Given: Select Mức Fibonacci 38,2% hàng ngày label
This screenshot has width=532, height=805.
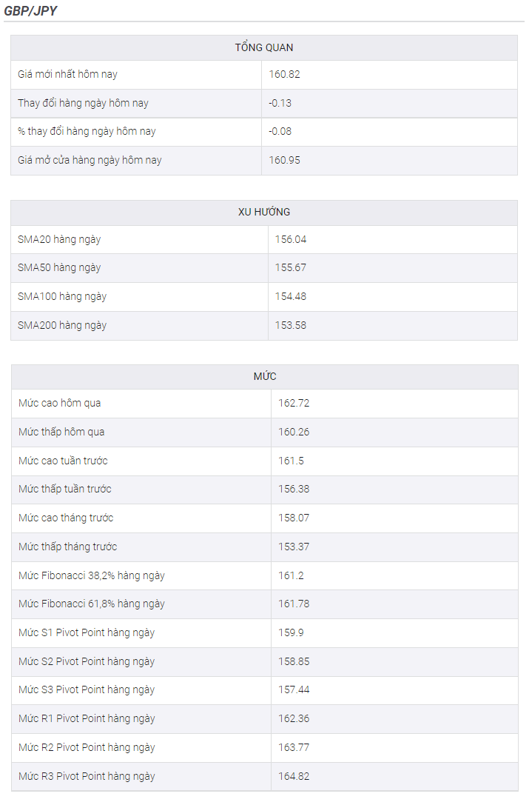Looking at the screenshot, I should [x=91, y=575].
